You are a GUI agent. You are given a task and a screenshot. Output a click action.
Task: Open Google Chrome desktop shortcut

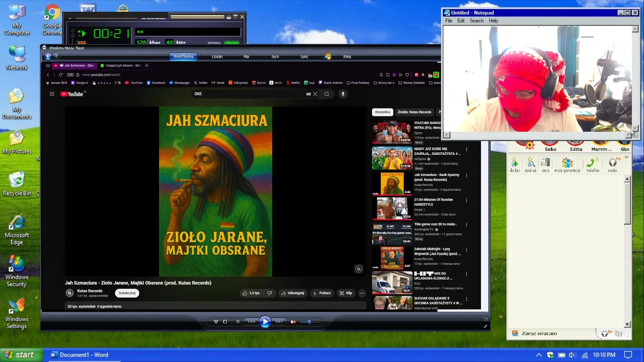(52, 21)
